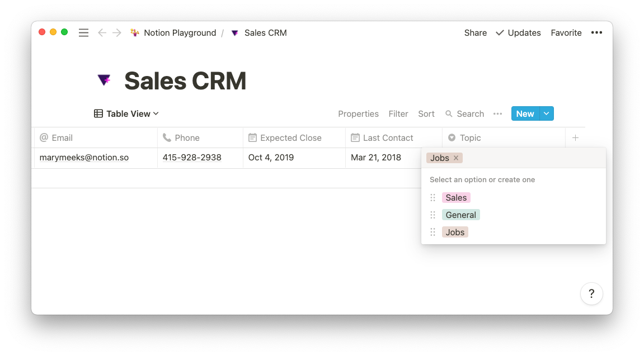Open the help question mark button
The height and width of the screenshot is (356, 644).
point(591,293)
